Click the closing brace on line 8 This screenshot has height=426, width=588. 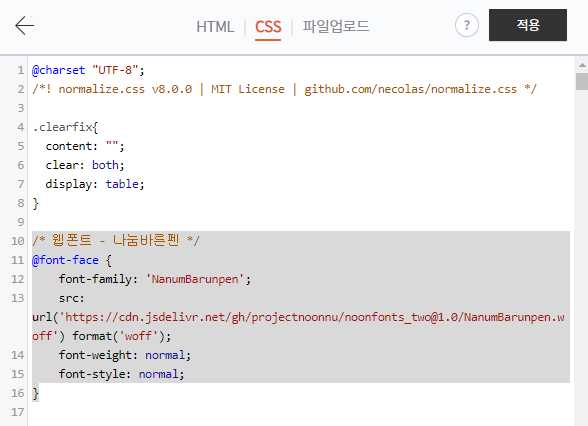(36, 203)
